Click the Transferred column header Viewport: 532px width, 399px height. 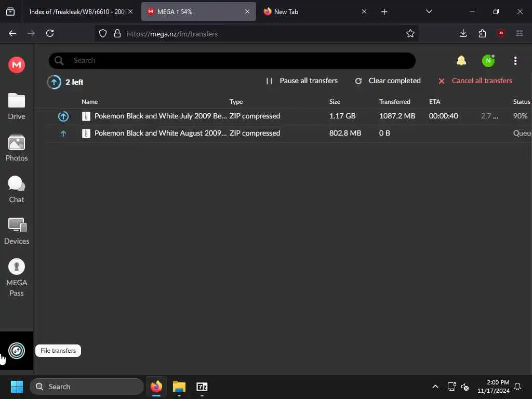(395, 102)
